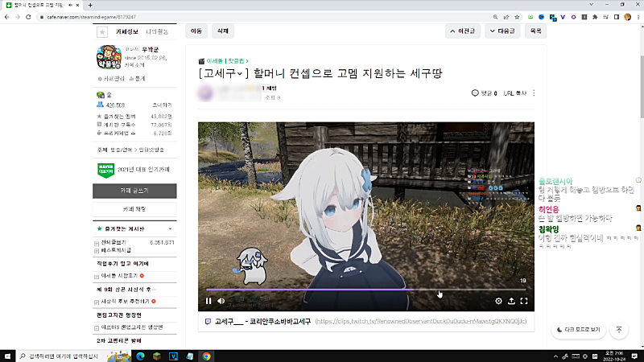
Task: Open the post more-options three-dot menu
Action: coord(534,93)
